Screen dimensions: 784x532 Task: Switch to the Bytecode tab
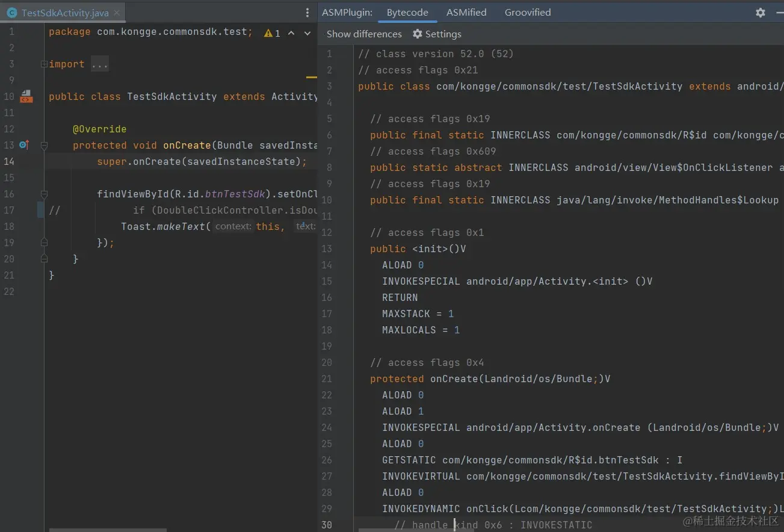(407, 13)
